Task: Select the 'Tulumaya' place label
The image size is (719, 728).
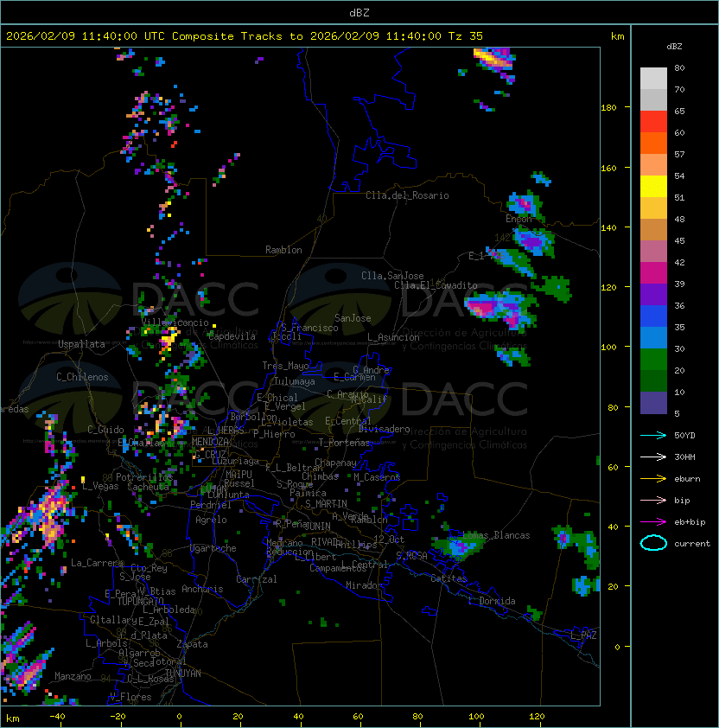Action: click(295, 381)
